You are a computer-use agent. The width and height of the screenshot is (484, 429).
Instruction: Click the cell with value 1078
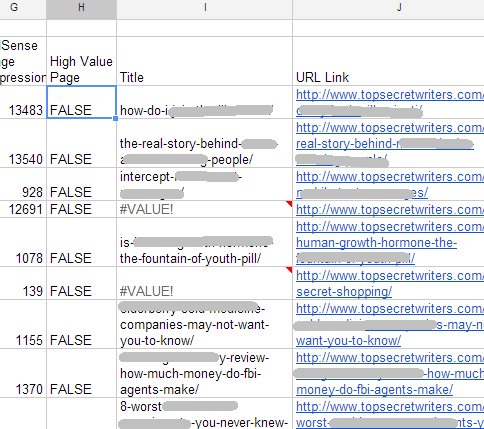[x=23, y=242]
